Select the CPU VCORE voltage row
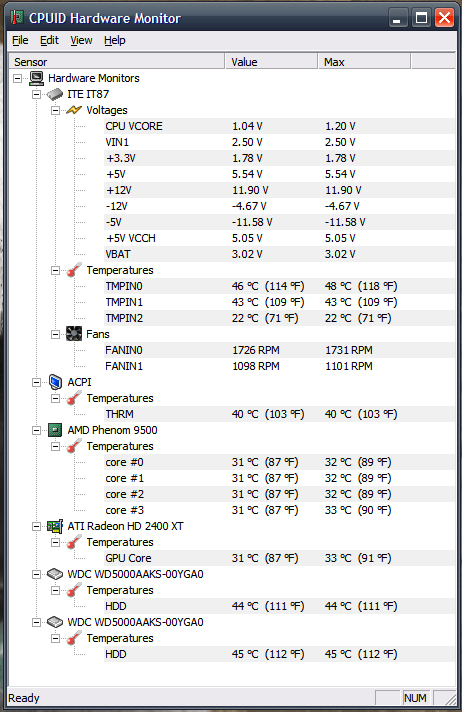462x712 pixels. tap(279, 126)
